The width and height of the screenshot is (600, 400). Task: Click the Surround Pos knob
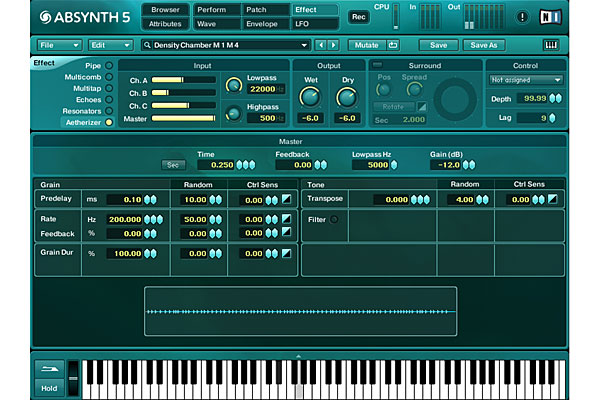point(383,90)
